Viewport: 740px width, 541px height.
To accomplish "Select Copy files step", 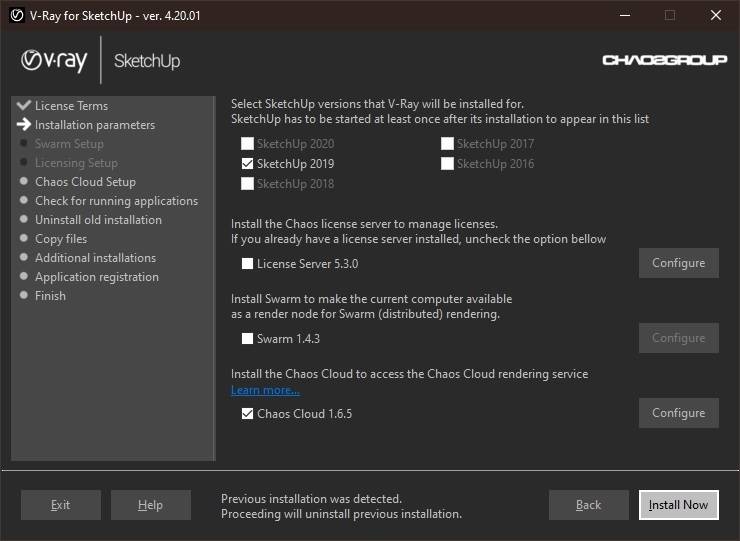I will coord(61,239).
